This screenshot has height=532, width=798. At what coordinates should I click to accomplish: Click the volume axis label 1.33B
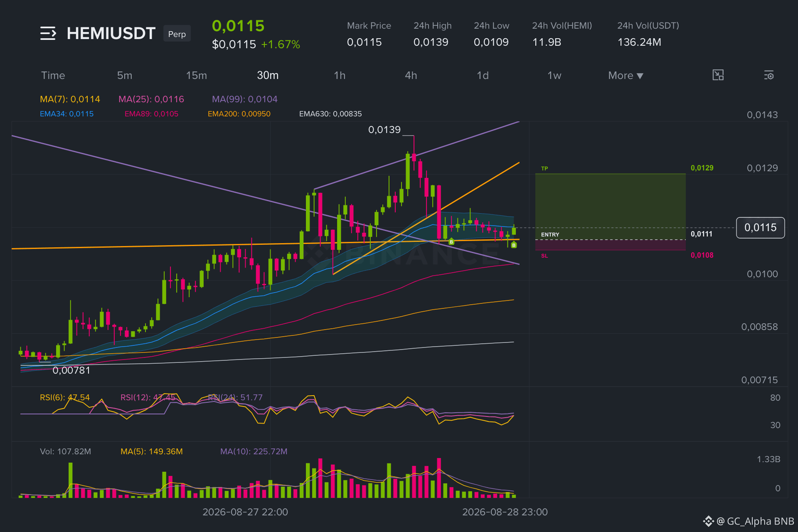pos(768,459)
